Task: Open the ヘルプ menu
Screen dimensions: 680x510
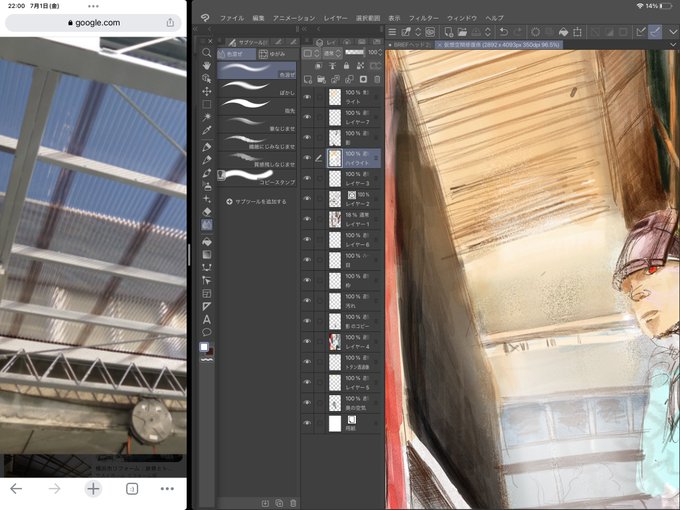Action: [494, 18]
